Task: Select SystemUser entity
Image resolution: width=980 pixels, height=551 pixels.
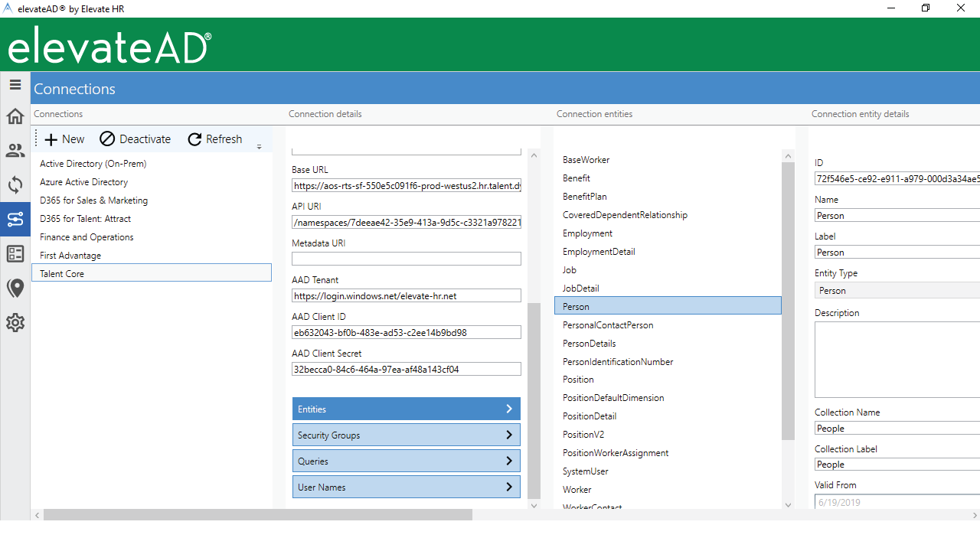Action: click(x=668, y=471)
